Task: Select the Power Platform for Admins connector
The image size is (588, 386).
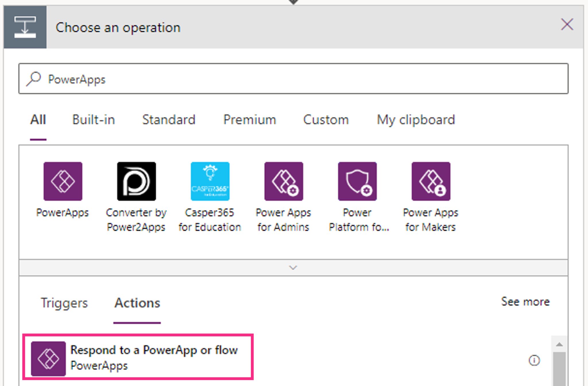Action: pyautogui.click(x=357, y=181)
